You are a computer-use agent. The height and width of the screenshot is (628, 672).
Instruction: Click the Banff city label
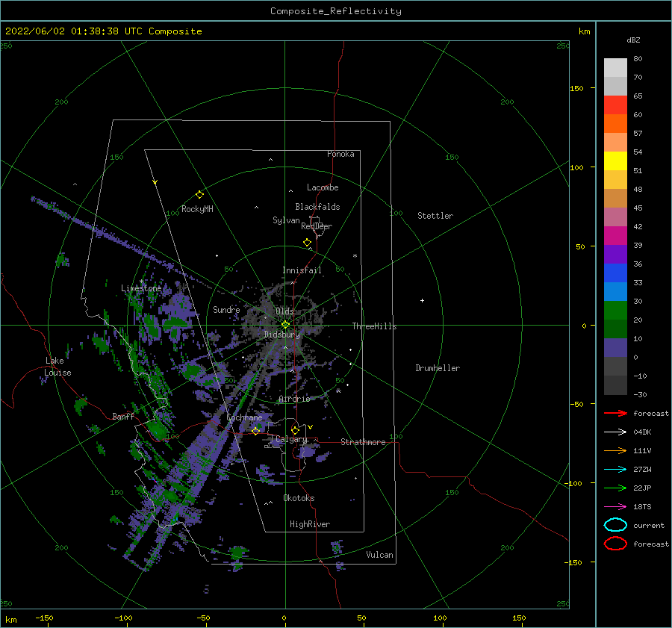click(123, 416)
